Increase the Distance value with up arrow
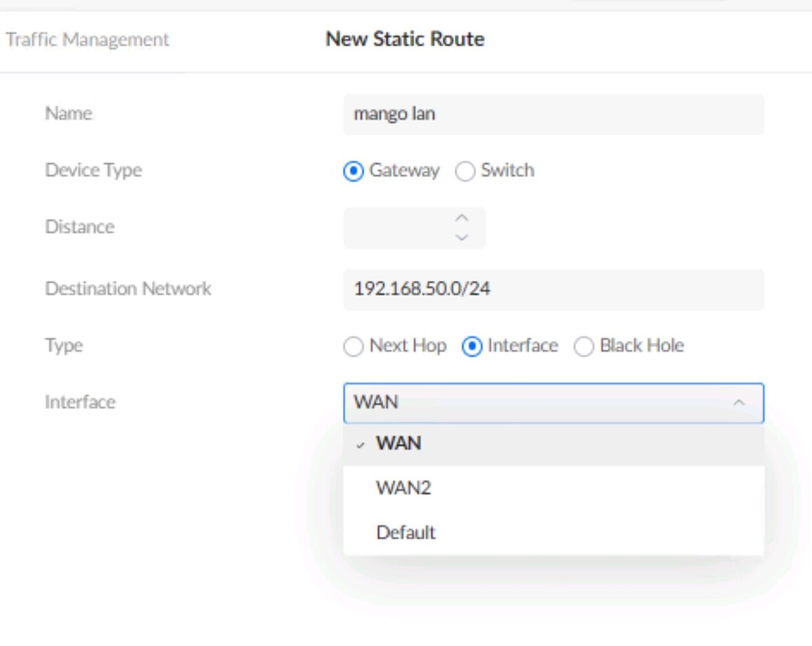The height and width of the screenshot is (646, 812). pos(462,218)
